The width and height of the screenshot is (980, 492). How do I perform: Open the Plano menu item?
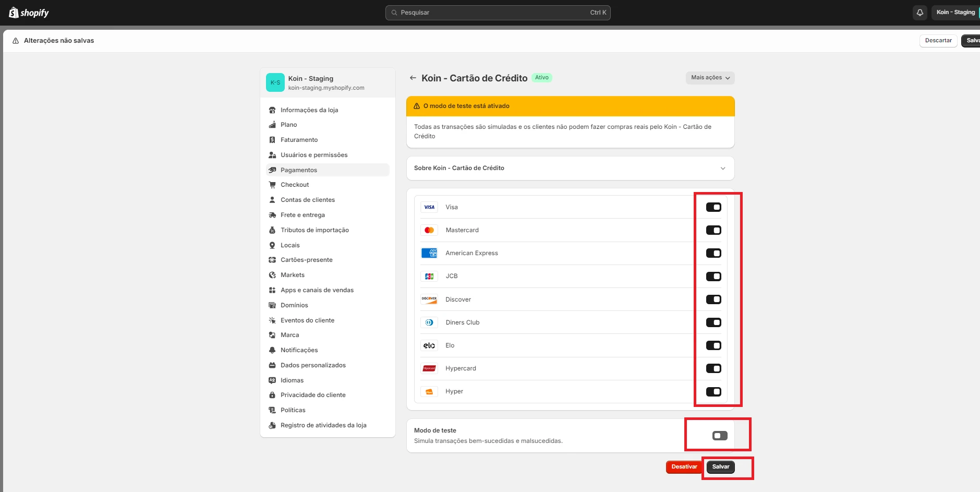(328, 125)
